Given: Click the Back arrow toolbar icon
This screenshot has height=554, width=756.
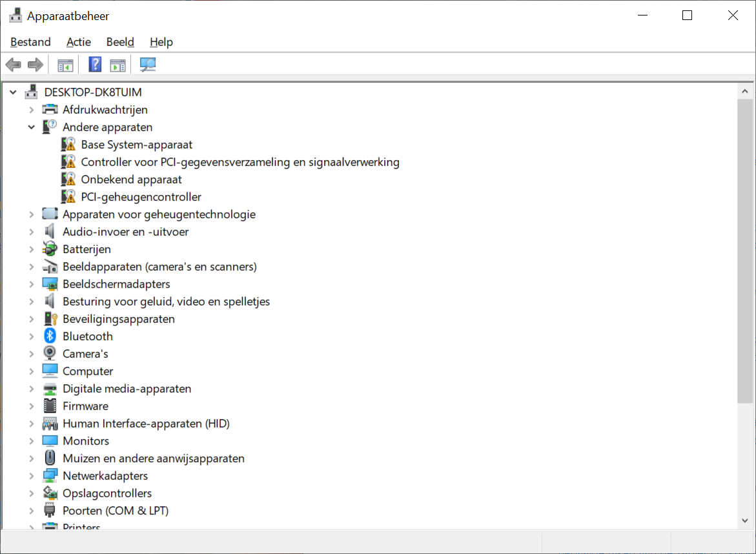Looking at the screenshot, I should (13, 65).
